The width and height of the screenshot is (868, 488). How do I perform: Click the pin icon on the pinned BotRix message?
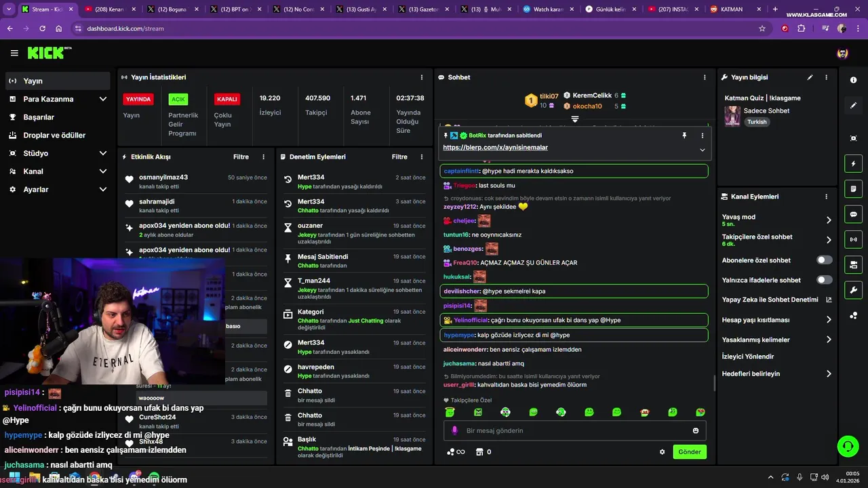(x=684, y=136)
